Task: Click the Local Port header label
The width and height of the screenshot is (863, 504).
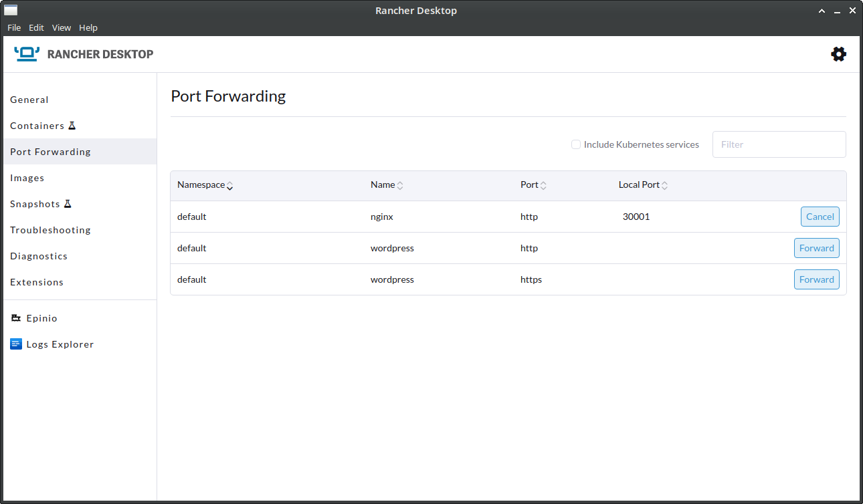Action: tap(639, 184)
